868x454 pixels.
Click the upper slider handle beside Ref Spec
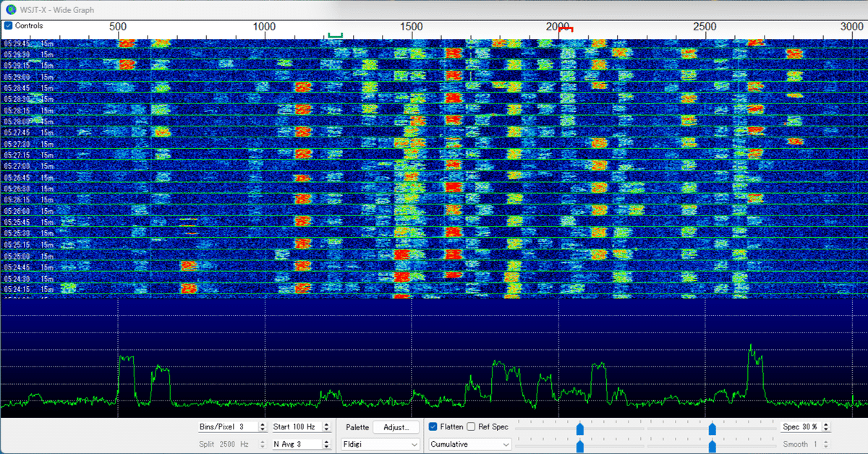click(579, 429)
